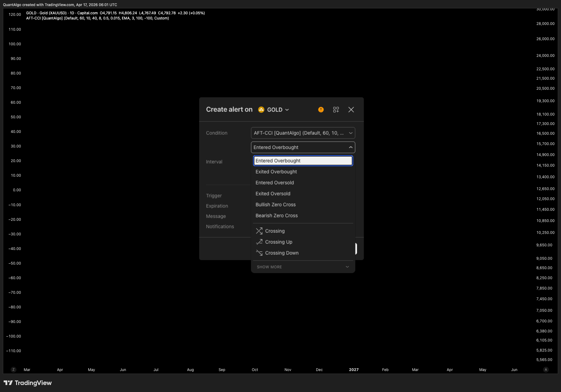Image resolution: width=561 pixels, height=392 pixels.
Task: Choose Exited Oversold condition
Action: [x=303, y=193]
